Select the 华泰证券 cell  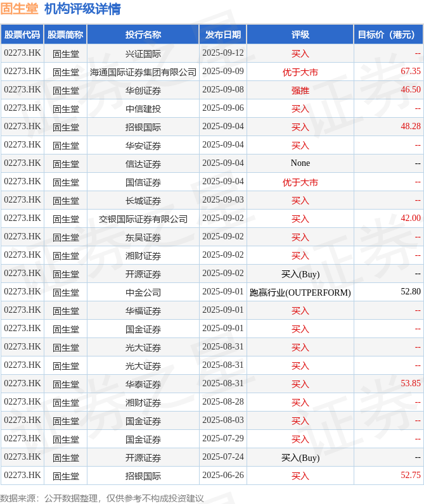pos(143,384)
